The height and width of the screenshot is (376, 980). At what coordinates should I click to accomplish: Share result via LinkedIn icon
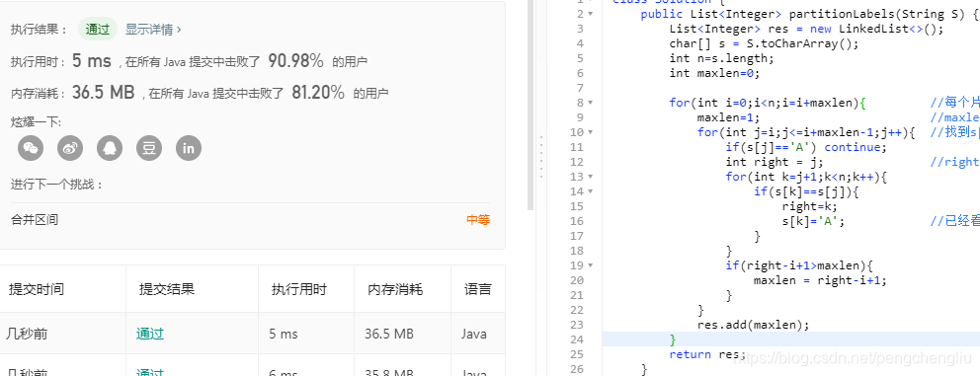pyautogui.click(x=189, y=148)
